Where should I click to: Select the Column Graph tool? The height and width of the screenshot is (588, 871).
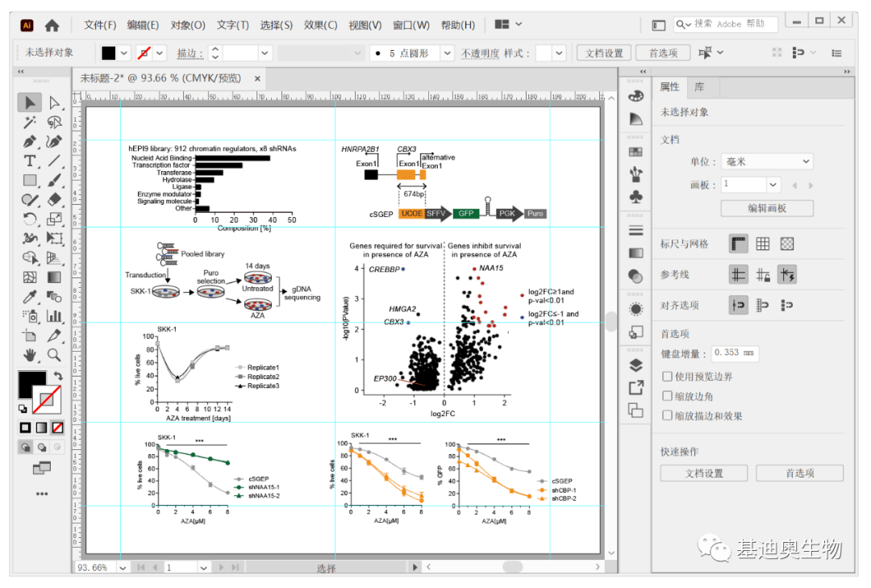54,315
